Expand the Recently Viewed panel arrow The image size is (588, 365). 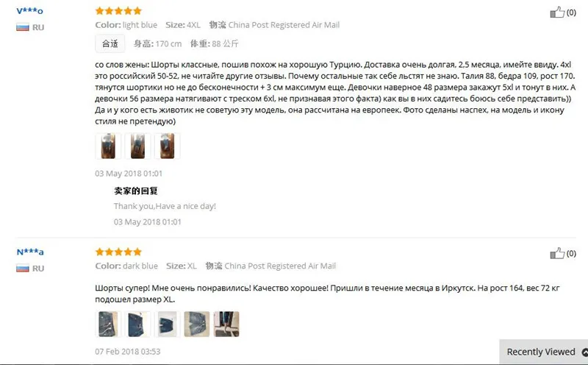(x=584, y=352)
